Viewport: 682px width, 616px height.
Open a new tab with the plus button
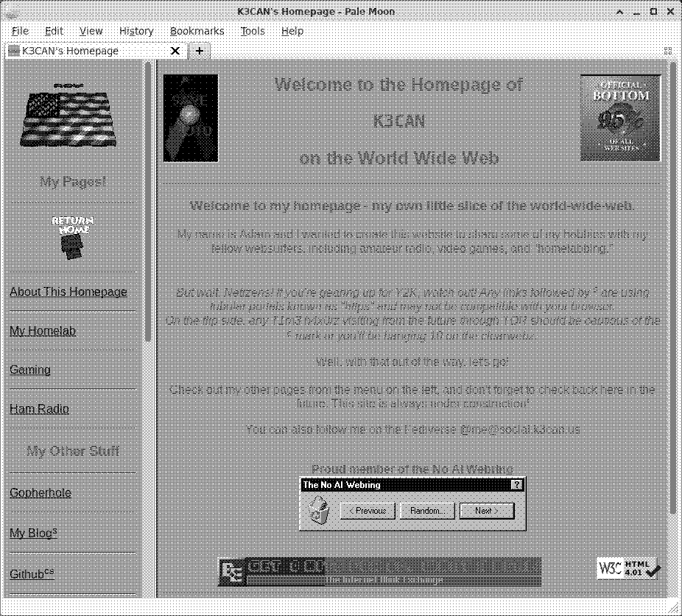point(199,51)
